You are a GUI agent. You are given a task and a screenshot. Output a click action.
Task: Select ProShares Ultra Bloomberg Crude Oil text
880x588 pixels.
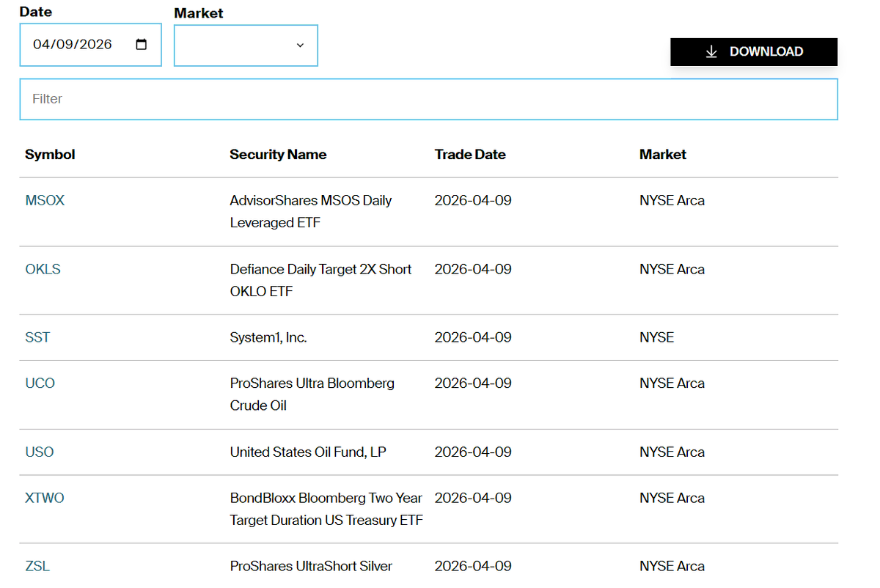tap(312, 394)
